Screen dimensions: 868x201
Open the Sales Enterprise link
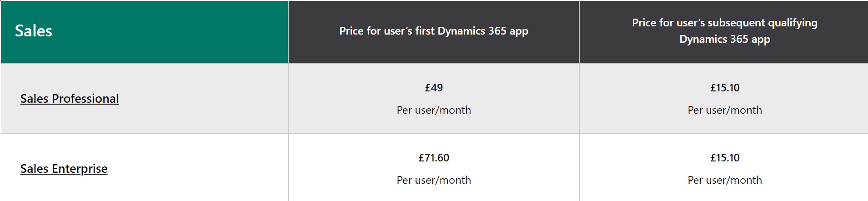(64, 169)
